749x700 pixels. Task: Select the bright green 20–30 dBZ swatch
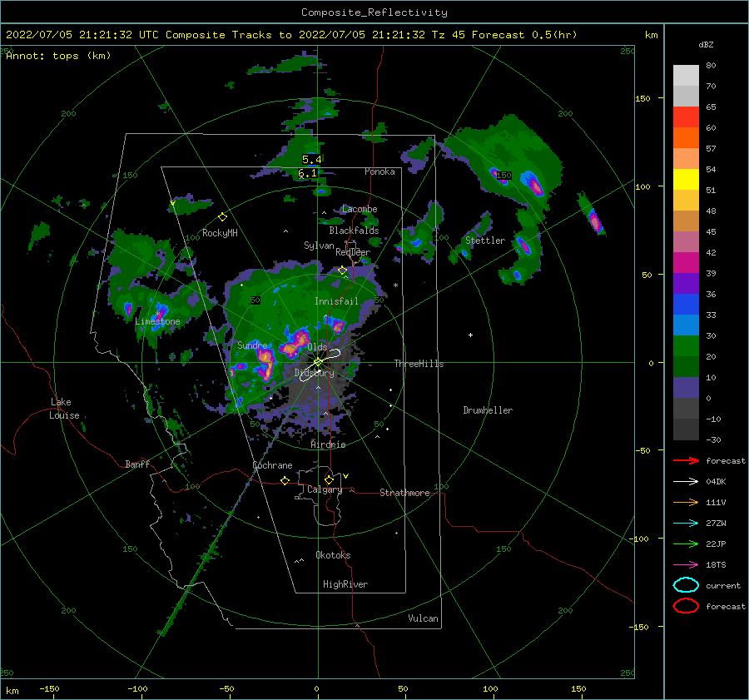[x=686, y=346]
